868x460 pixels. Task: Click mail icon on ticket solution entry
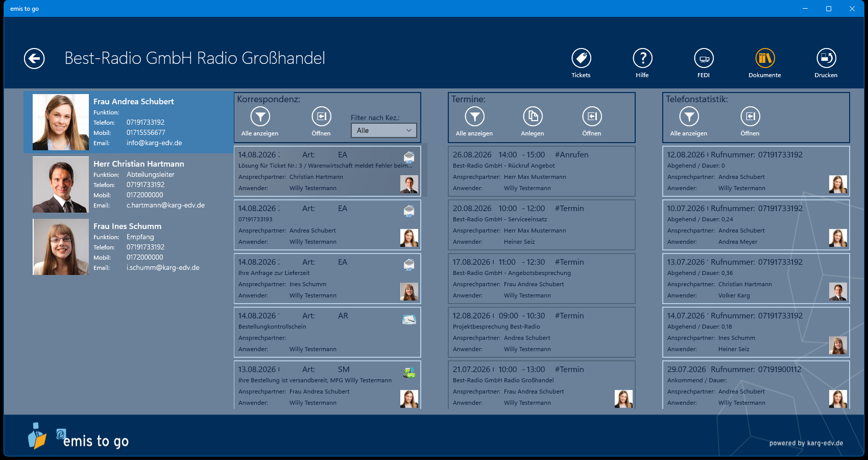(x=409, y=156)
